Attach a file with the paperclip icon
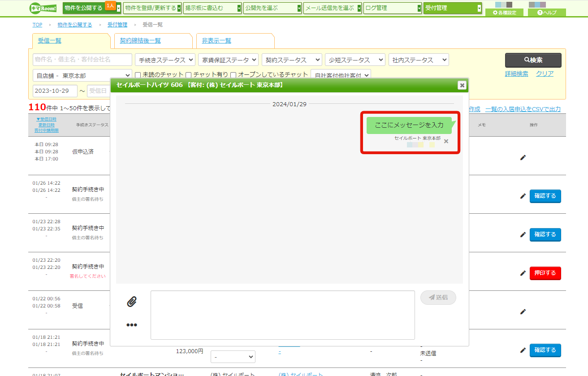The width and height of the screenshot is (588, 376). [x=131, y=302]
